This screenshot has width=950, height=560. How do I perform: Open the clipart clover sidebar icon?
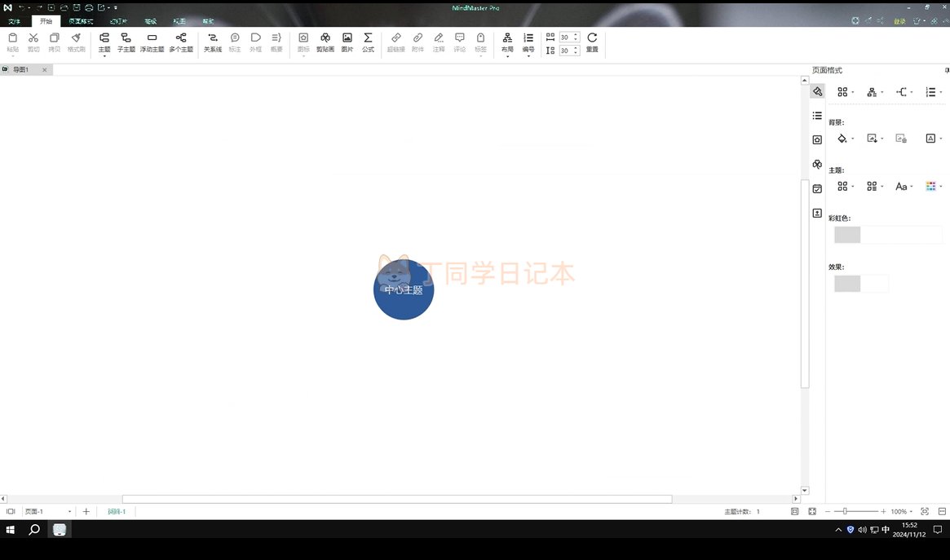pyautogui.click(x=817, y=164)
